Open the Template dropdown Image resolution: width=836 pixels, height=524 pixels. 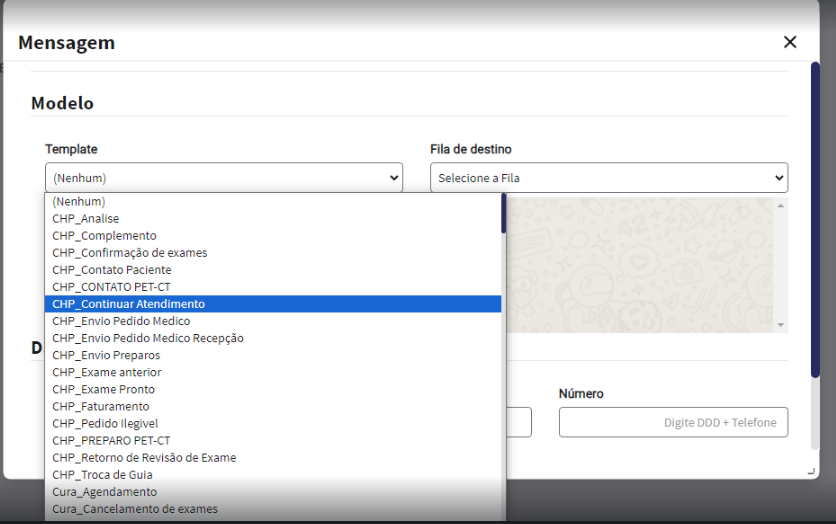[224, 178]
